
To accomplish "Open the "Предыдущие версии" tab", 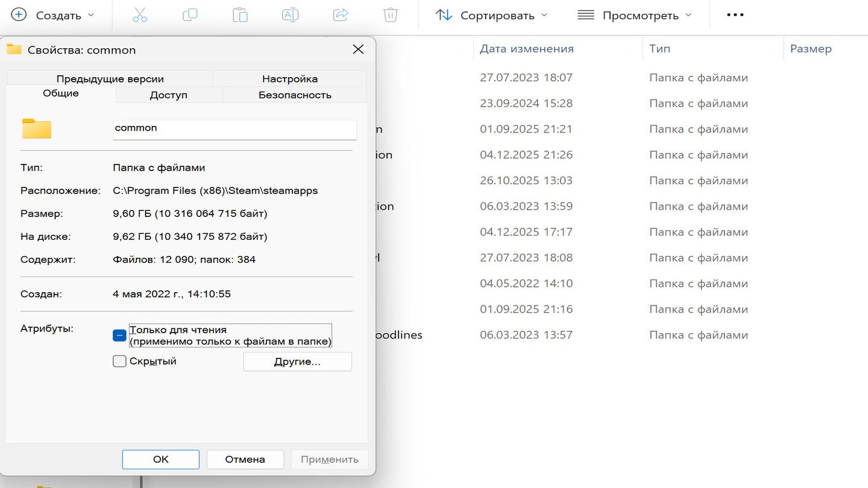I will [x=110, y=79].
